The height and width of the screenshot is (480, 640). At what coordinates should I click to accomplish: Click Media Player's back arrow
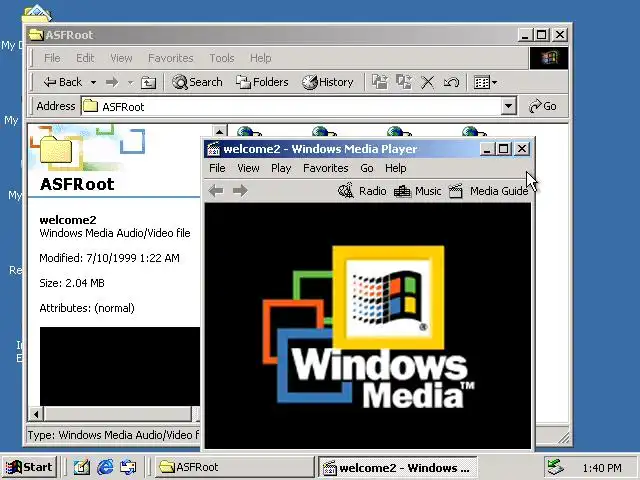[216, 191]
